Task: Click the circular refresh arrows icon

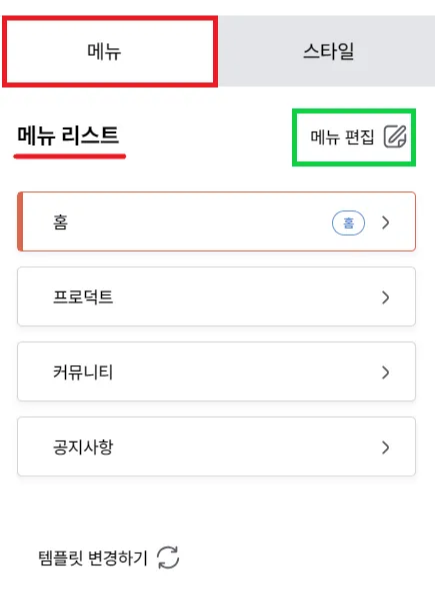Action: pyautogui.click(x=168, y=557)
